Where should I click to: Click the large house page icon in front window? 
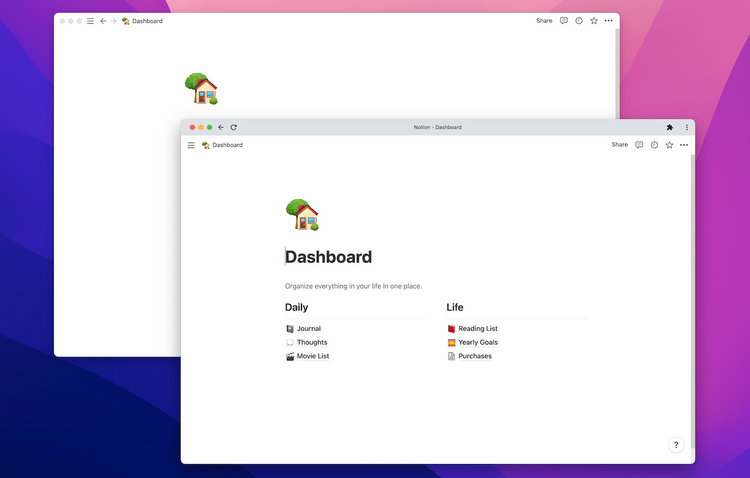[x=302, y=214]
